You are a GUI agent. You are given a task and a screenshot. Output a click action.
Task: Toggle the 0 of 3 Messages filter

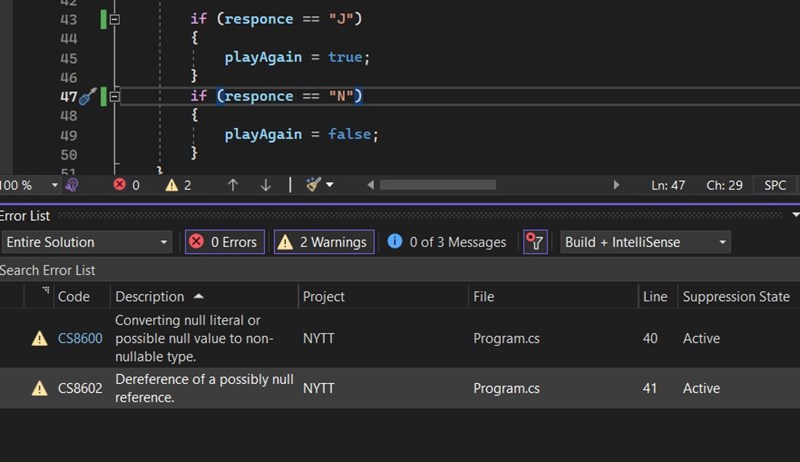447,242
